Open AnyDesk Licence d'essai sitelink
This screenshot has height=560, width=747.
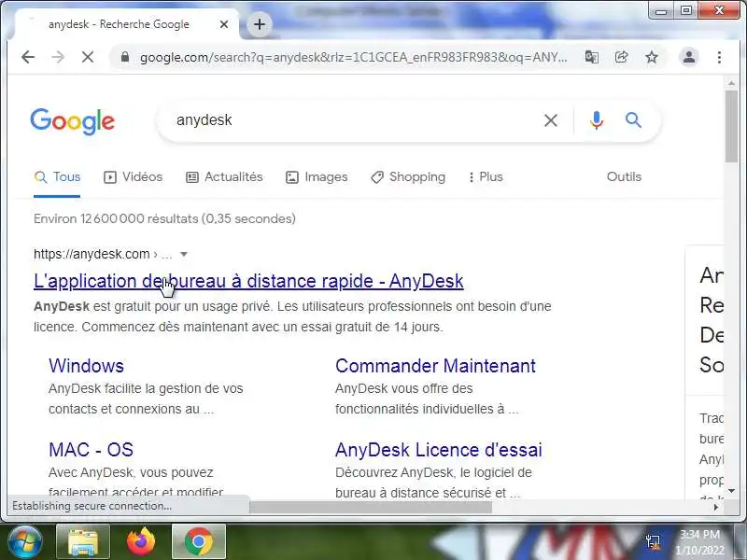click(438, 450)
